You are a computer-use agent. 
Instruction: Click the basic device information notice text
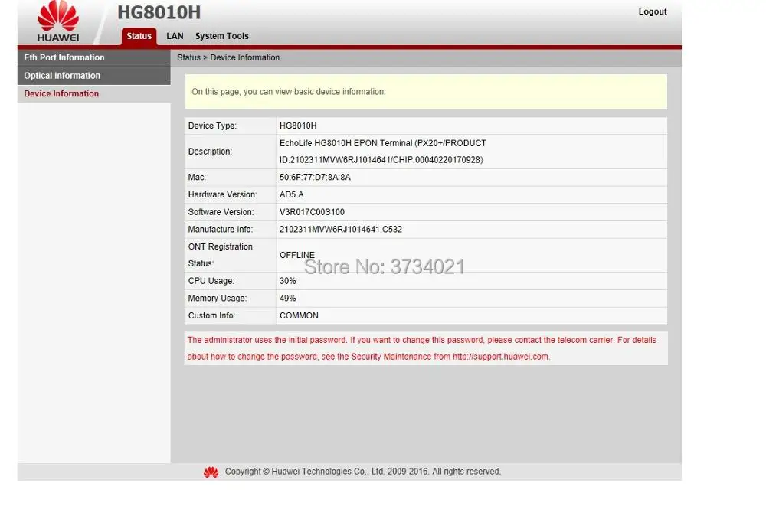[x=288, y=92]
